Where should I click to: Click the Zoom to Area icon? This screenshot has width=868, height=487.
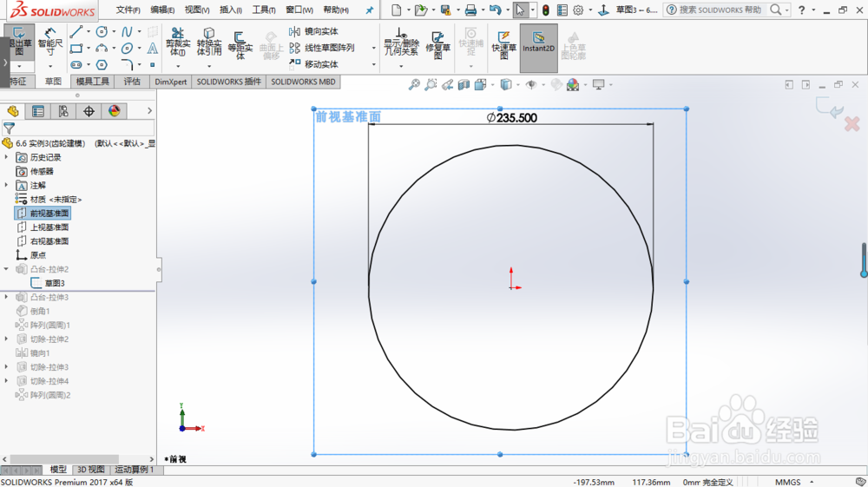(x=431, y=85)
